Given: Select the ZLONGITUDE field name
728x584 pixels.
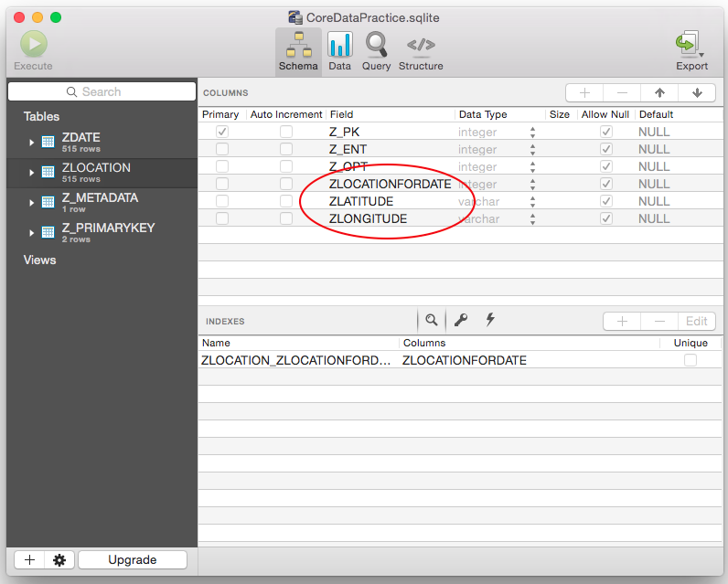Looking at the screenshot, I should (368, 218).
